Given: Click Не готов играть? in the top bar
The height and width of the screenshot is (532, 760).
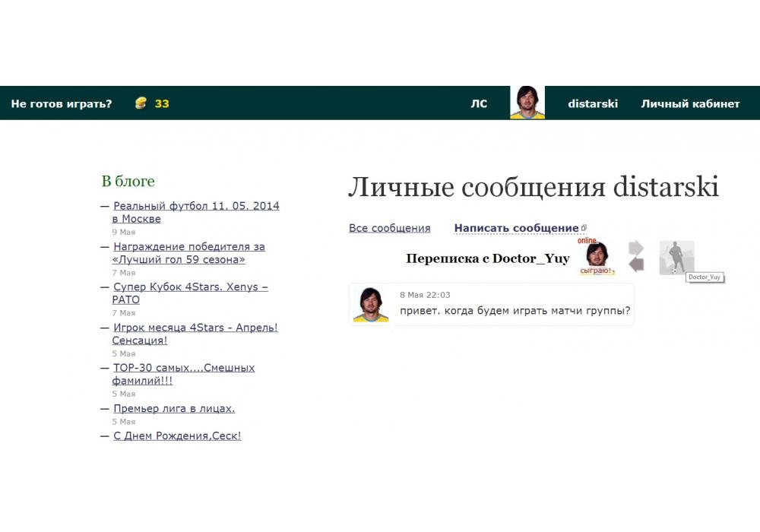Looking at the screenshot, I should (62, 103).
